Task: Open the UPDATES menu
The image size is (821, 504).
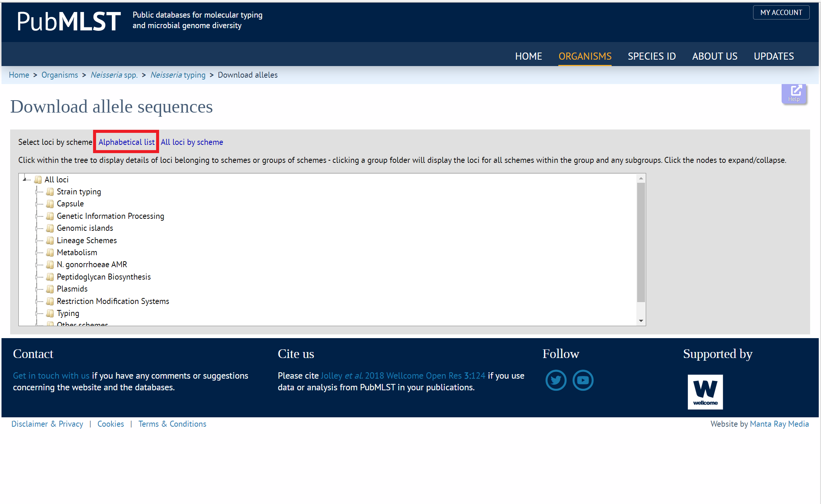Action: click(774, 56)
